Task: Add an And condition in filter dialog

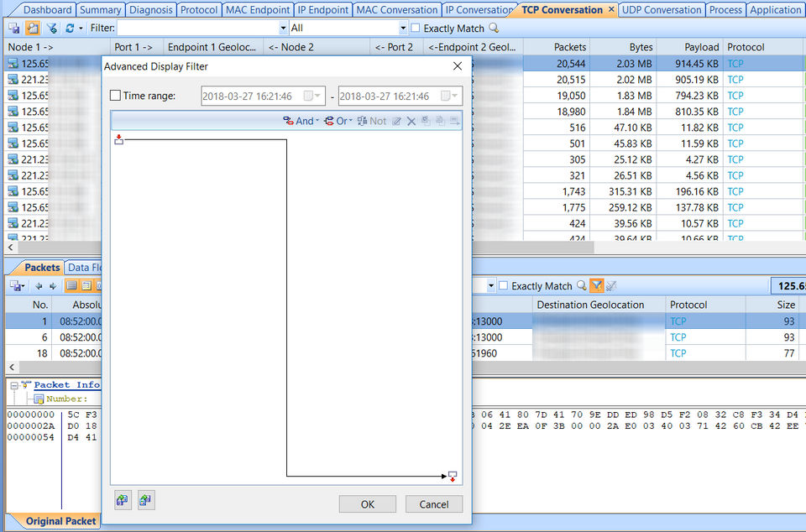Action: (x=301, y=121)
